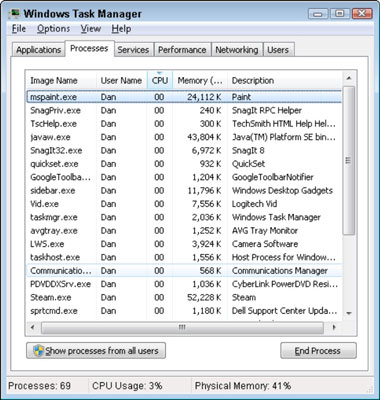Select the sidebar.exe process

tap(184, 190)
